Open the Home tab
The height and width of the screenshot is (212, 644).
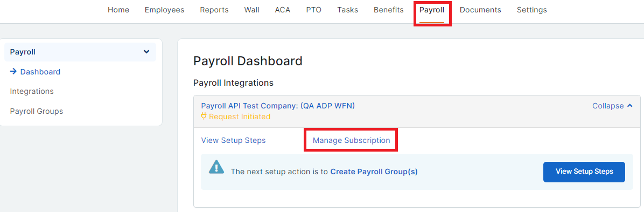click(x=118, y=10)
